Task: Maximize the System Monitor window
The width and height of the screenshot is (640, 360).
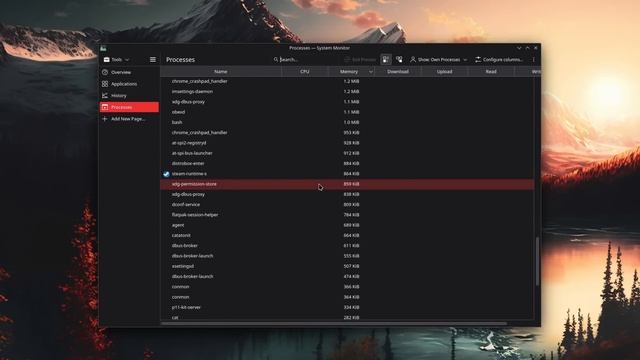Action: (528, 48)
